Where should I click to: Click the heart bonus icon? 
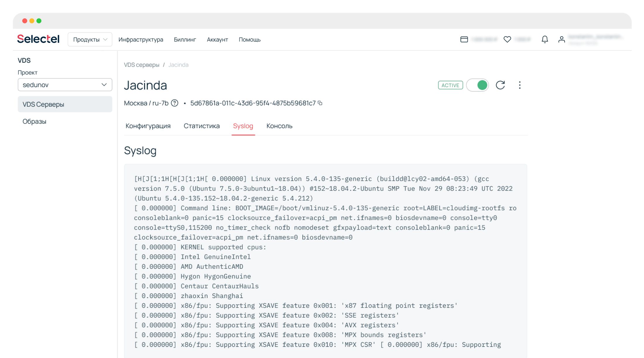[507, 39]
